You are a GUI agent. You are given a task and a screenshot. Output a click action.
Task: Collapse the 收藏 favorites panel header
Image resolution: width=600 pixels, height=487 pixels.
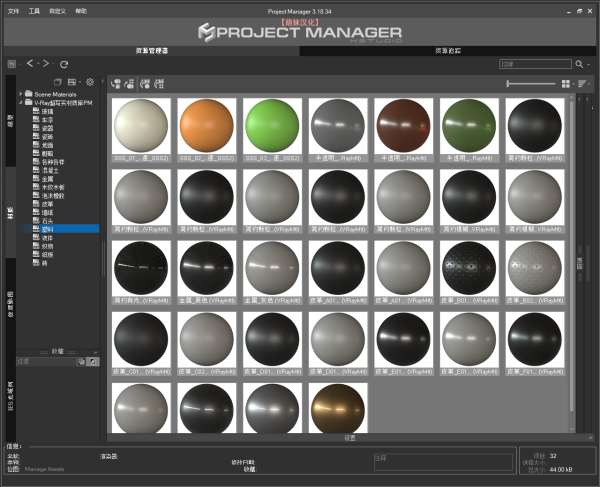[x=58, y=351]
